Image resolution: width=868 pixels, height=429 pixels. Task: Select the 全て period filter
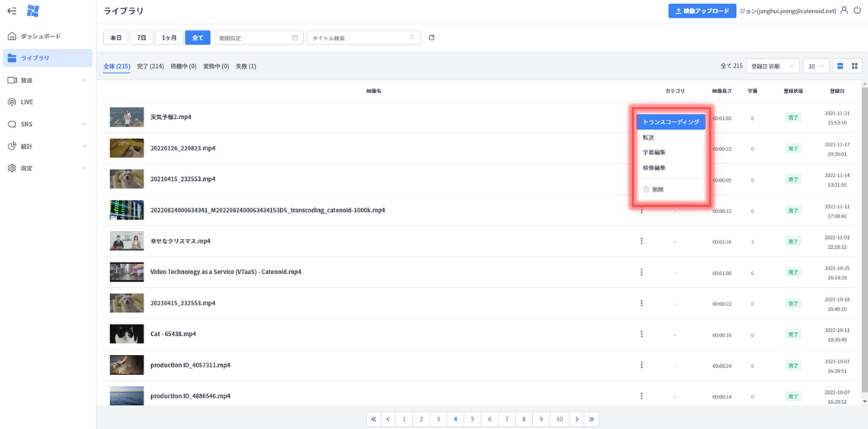pos(198,37)
